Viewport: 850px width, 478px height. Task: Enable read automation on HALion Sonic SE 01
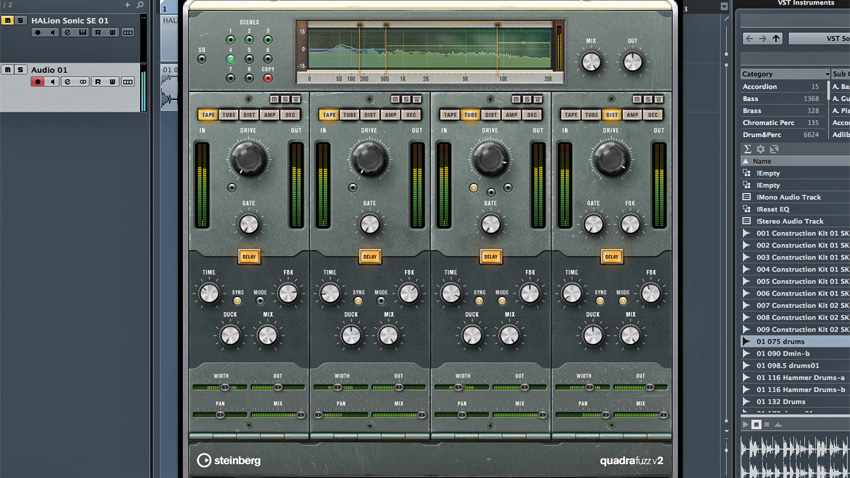click(x=98, y=33)
